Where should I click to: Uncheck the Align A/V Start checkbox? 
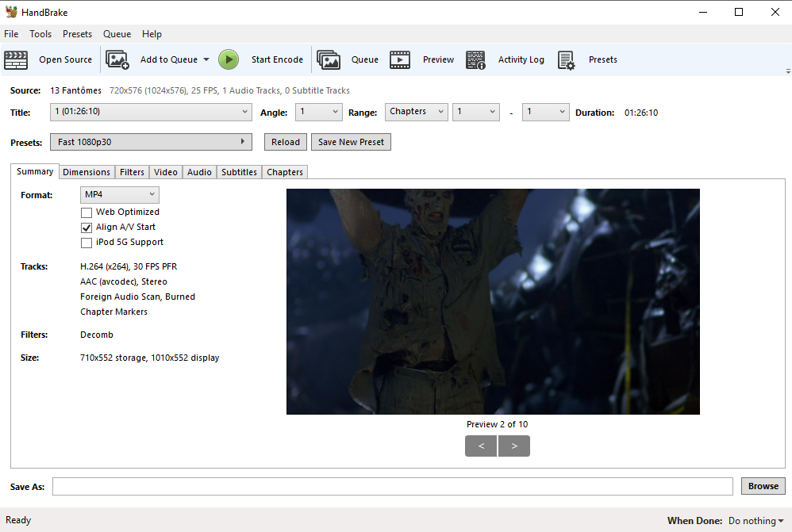87,228
